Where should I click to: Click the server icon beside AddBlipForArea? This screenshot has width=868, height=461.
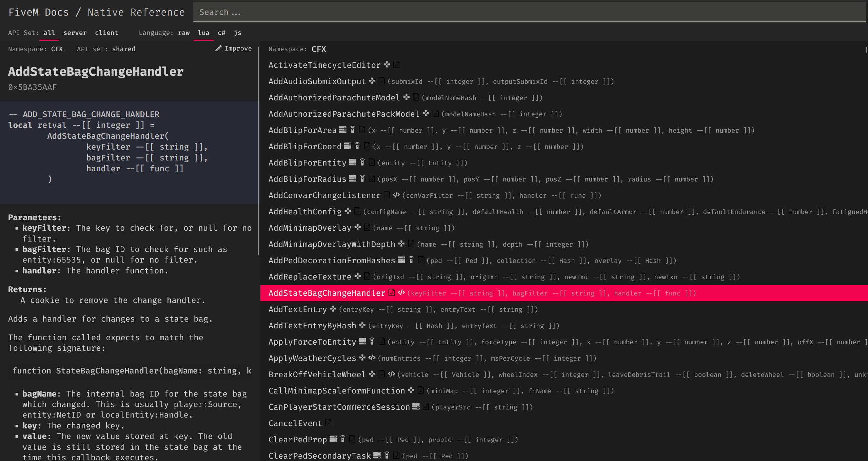[343, 130]
